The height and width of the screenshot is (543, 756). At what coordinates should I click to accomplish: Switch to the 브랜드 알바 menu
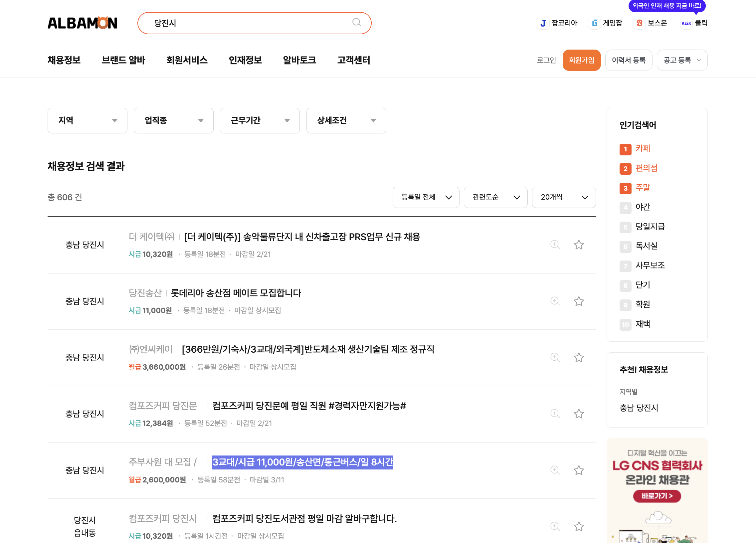[x=123, y=60]
